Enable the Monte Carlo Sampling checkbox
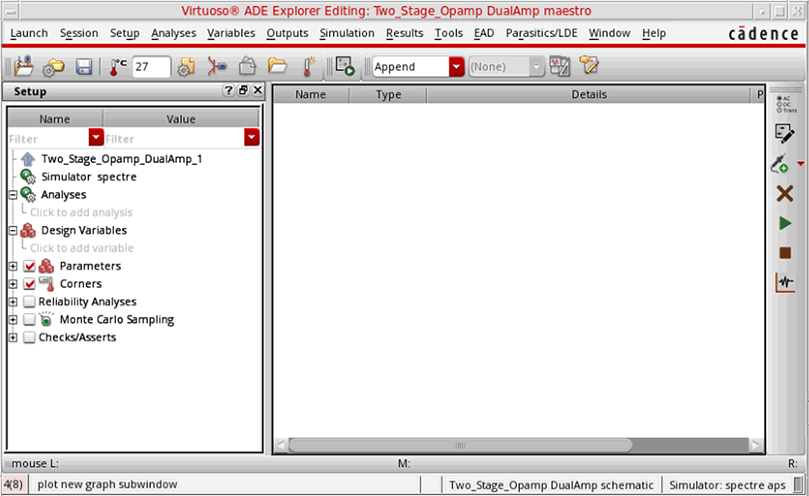809x496 pixels. tap(29, 319)
